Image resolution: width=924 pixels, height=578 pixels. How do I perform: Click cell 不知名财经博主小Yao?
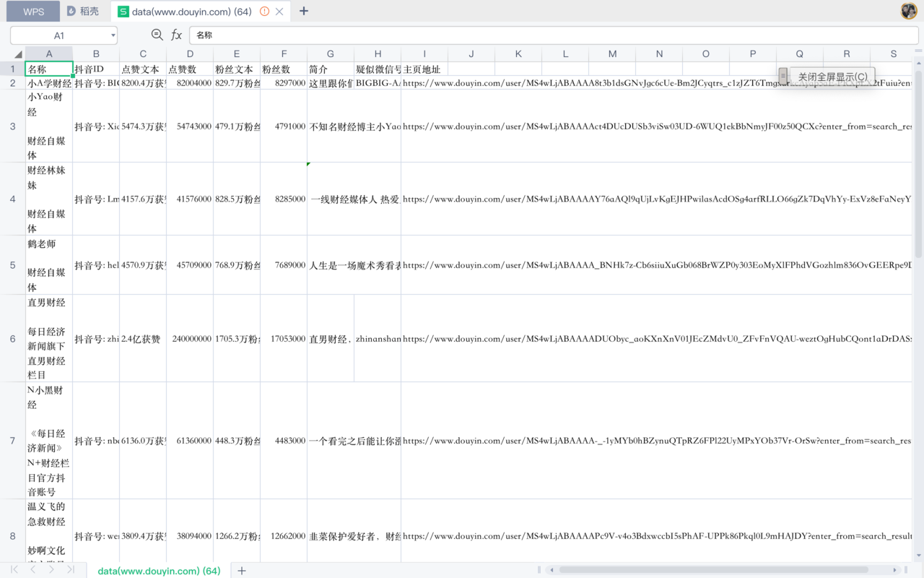click(354, 126)
